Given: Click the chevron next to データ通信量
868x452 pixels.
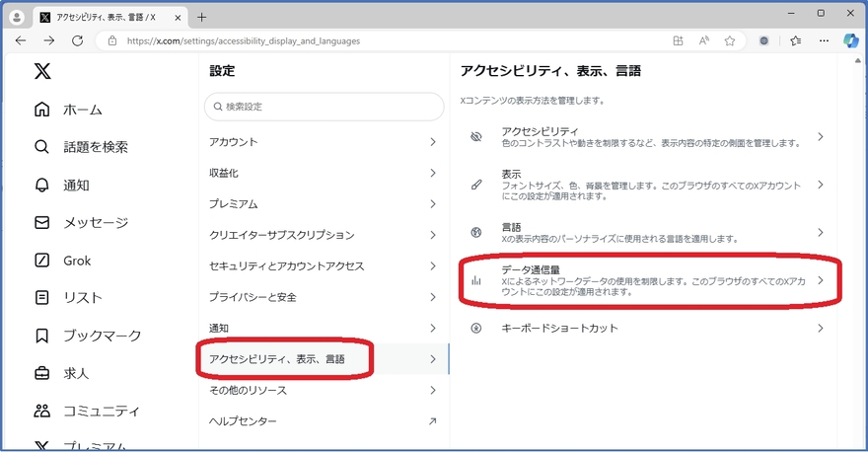Looking at the screenshot, I should point(821,280).
